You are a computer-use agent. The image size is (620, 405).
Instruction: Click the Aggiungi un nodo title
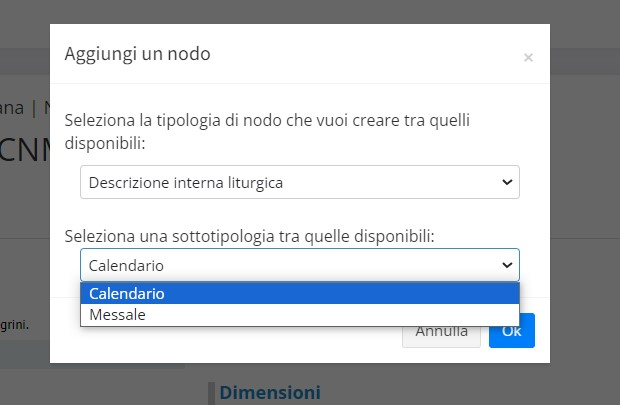point(137,54)
